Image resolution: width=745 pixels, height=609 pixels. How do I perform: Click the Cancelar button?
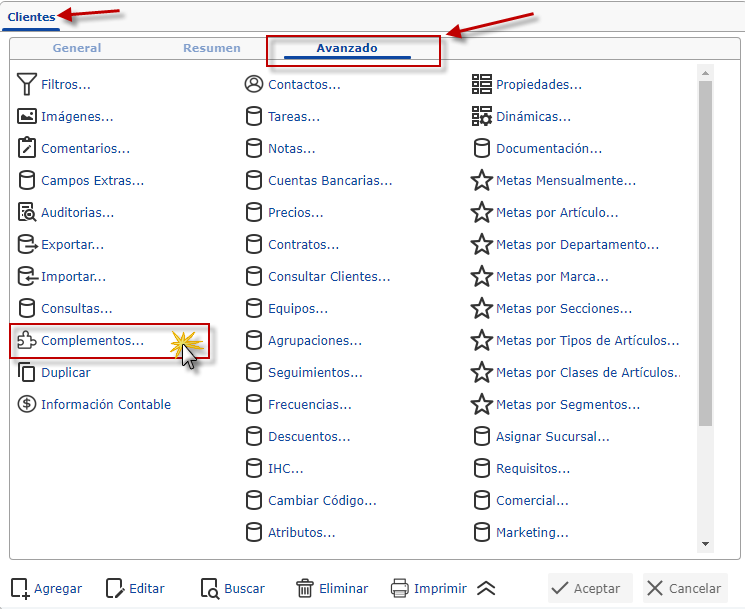[x=685, y=588]
